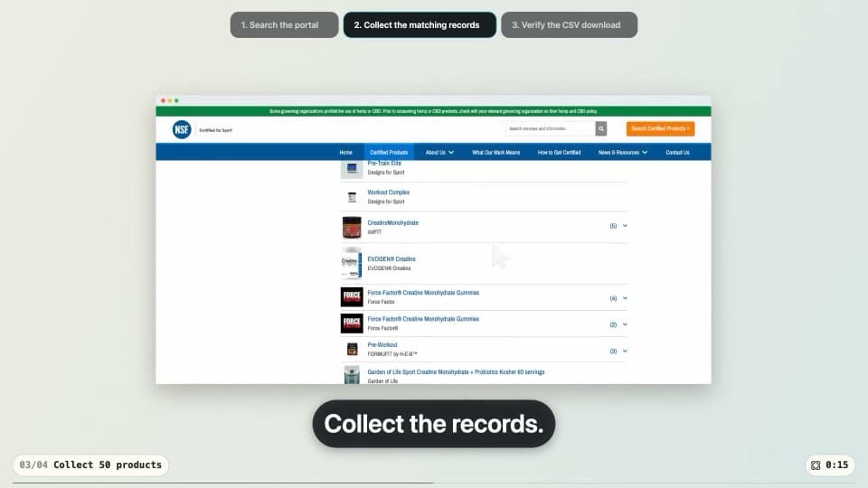Click the timer icon beside 0:15
This screenshot has height=488, width=868.
[x=816, y=465]
